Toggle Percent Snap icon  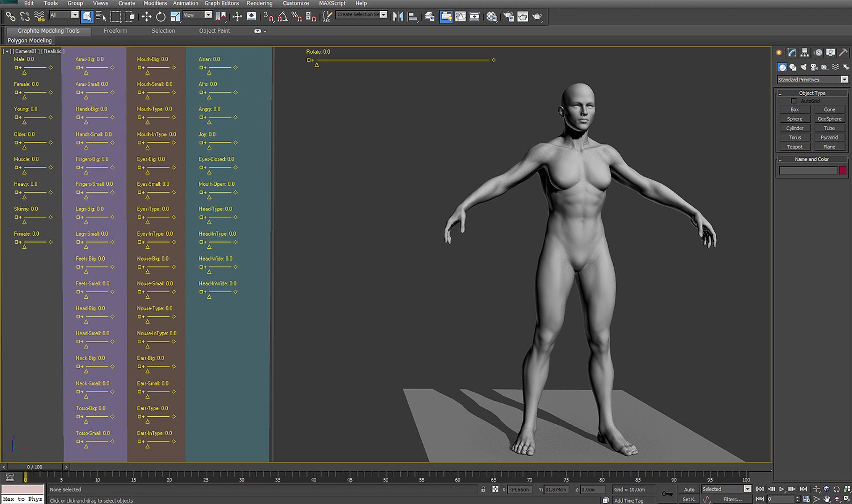tap(297, 17)
